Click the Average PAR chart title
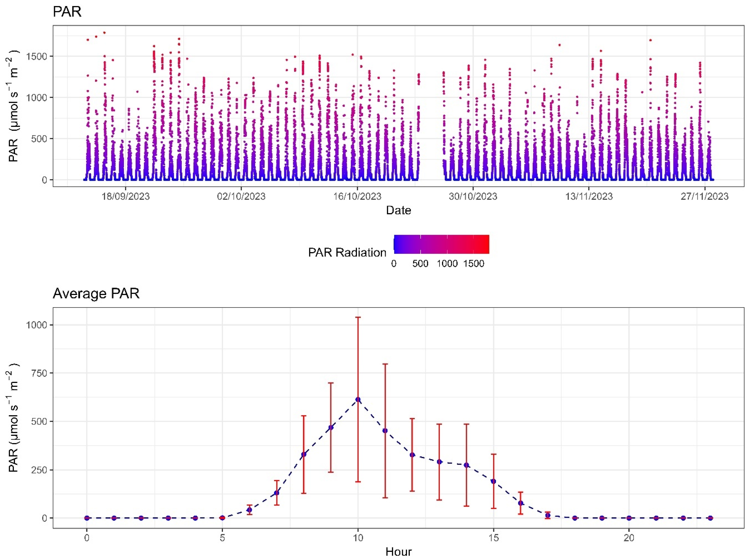This screenshot has width=750, height=560. (x=96, y=293)
